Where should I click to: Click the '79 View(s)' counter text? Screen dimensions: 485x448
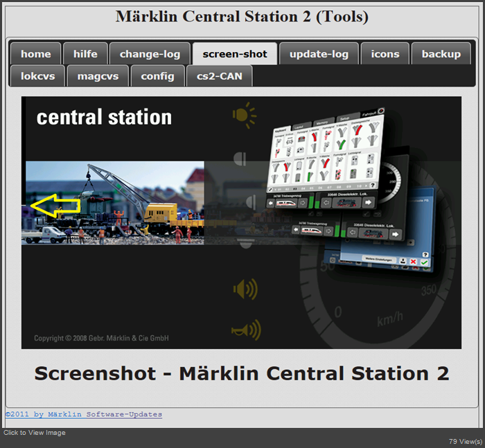pyautogui.click(x=465, y=442)
